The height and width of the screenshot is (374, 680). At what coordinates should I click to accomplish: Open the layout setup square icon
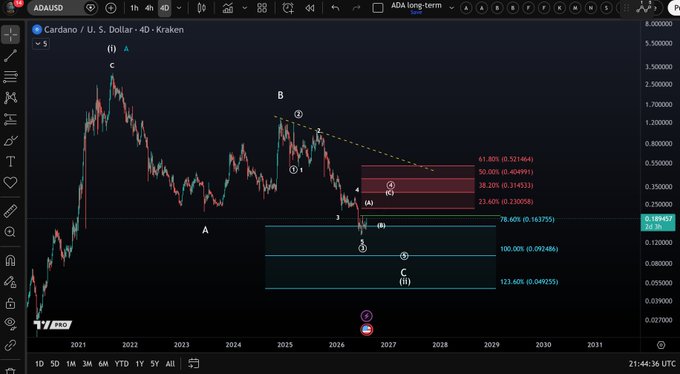click(x=378, y=8)
